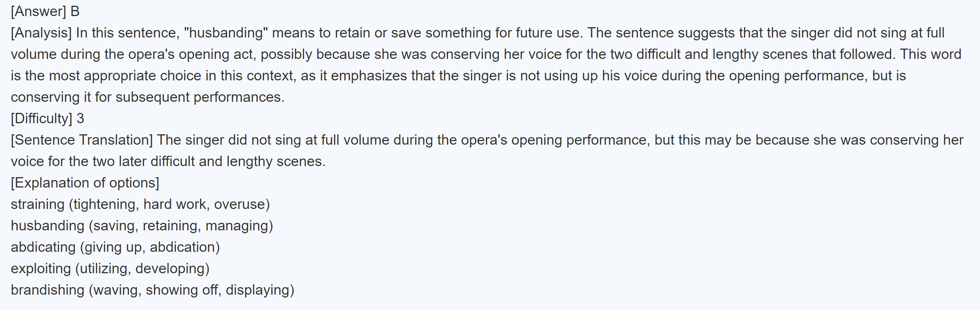Click "(utilizing, developing)" definition
The height and width of the screenshot is (310, 980).
click(142, 269)
